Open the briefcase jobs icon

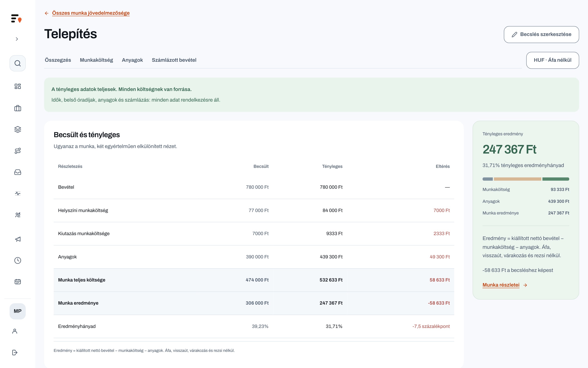pos(18,108)
